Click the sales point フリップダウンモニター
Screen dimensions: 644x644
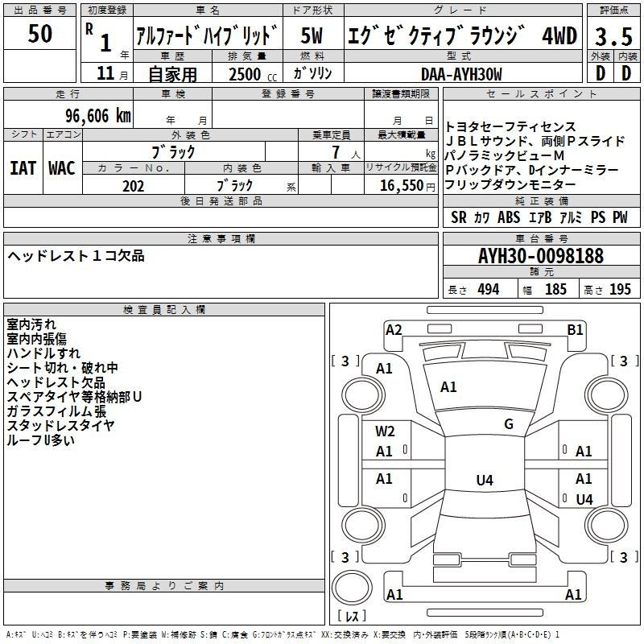coord(510,184)
